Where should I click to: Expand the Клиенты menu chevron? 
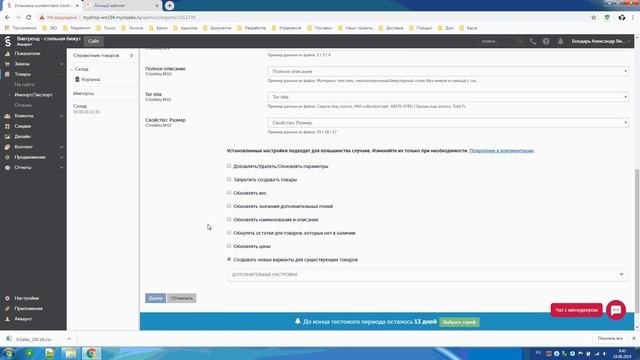point(62,116)
